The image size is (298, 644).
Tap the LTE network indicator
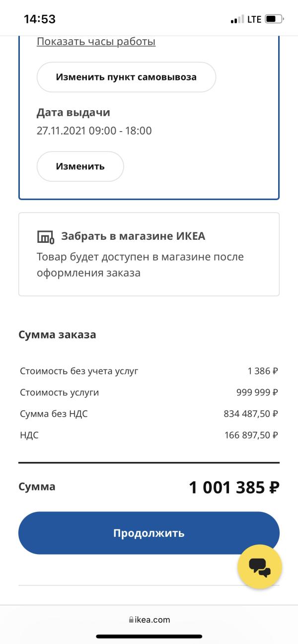[254, 19]
